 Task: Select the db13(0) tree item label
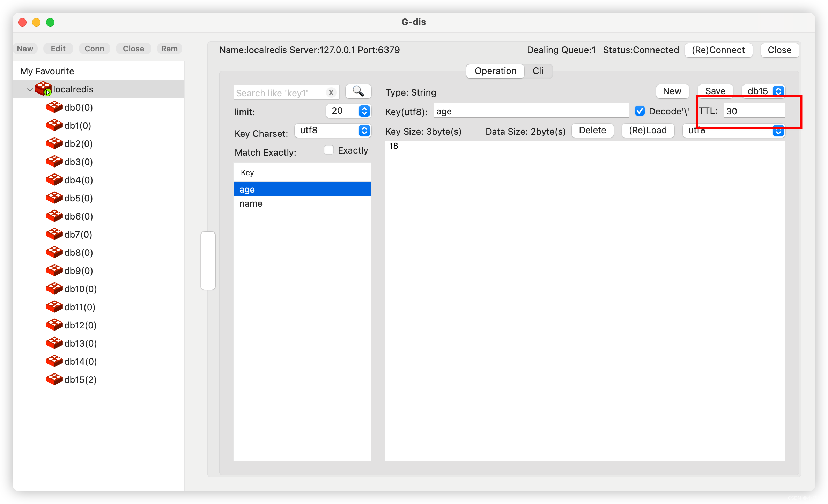coord(81,343)
